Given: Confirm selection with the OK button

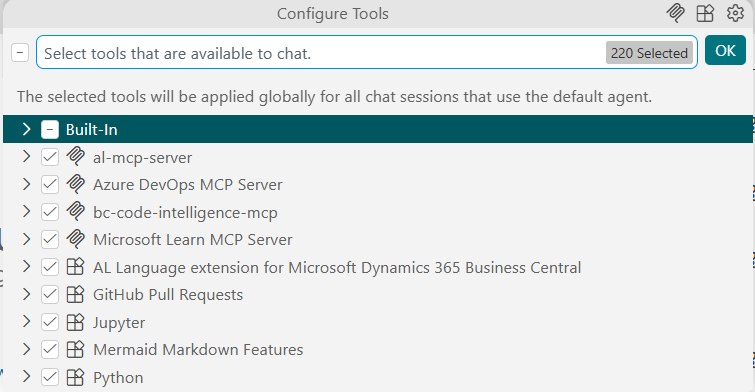Looking at the screenshot, I should click(725, 51).
